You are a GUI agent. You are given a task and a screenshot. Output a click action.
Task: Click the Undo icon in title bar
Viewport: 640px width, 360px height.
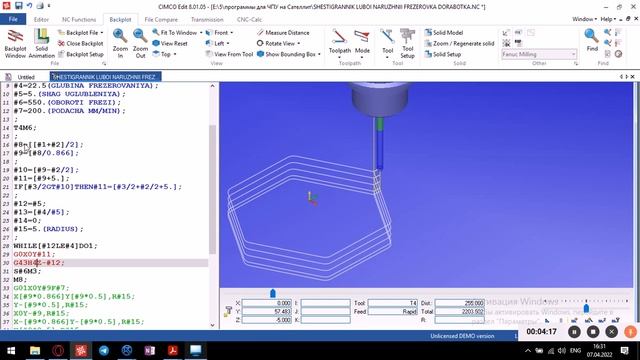tap(29, 6)
